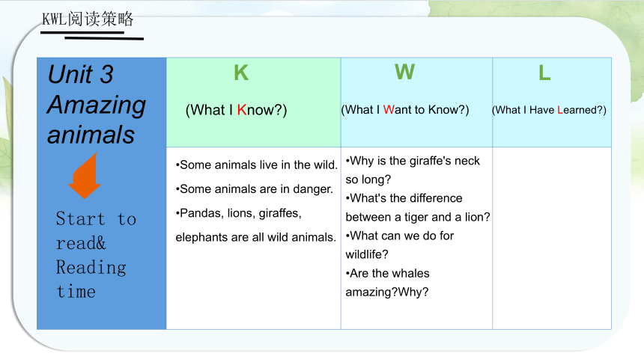644x362 pixels.
Task: Select the green L header letter
Action: [544, 73]
